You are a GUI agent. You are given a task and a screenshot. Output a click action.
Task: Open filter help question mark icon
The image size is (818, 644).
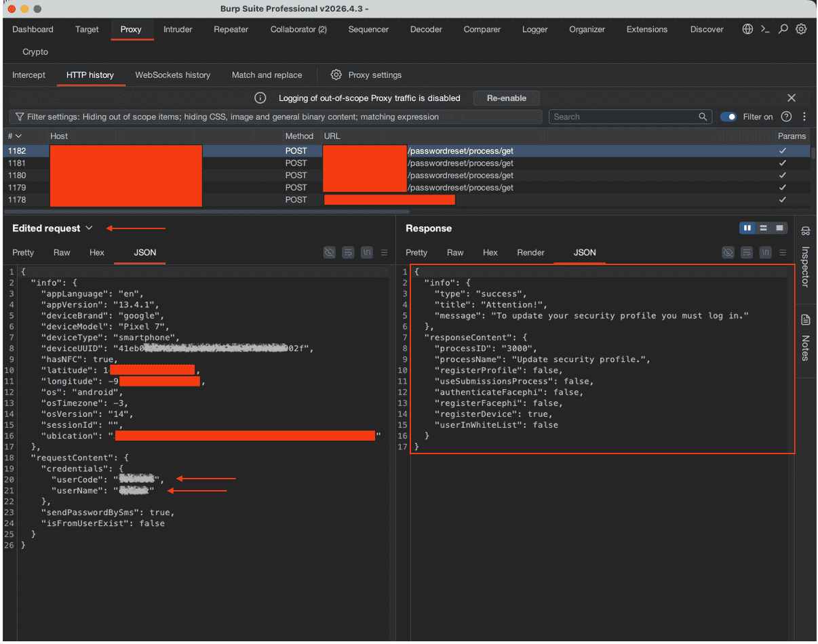[x=786, y=117]
